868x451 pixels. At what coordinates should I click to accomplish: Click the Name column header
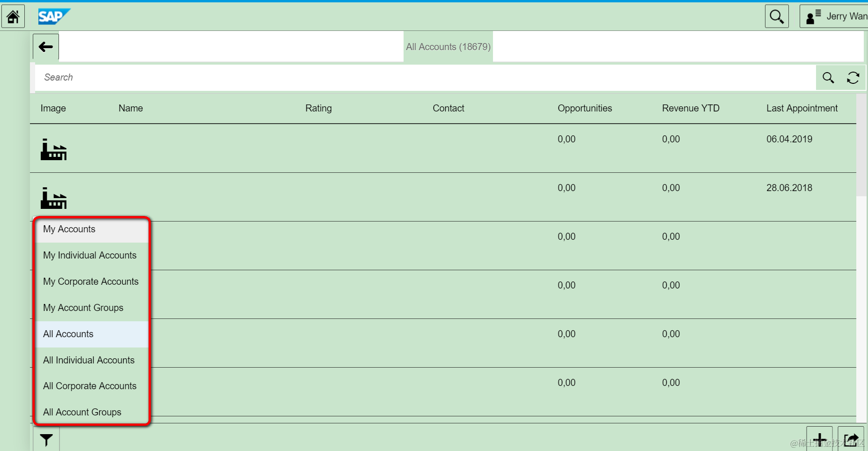pos(131,108)
